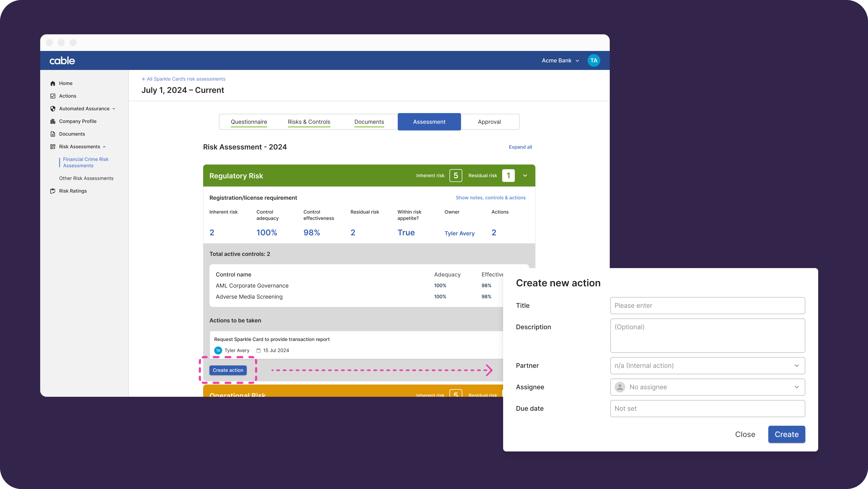Click the Risk Ratings icon in sidebar
This screenshot has height=489, width=868.
click(x=53, y=191)
